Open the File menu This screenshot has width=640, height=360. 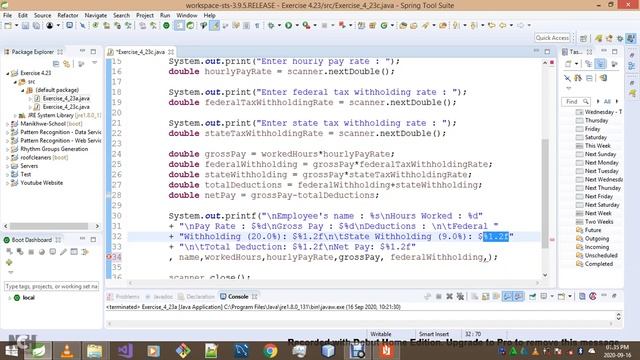pyautogui.click(x=7, y=15)
